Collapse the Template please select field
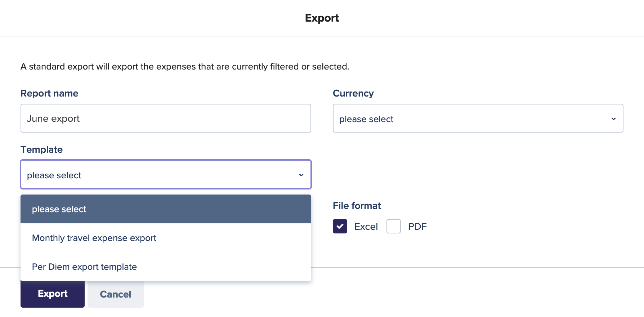Image resolution: width=644 pixels, height=317 pixels. coord(166,174)
